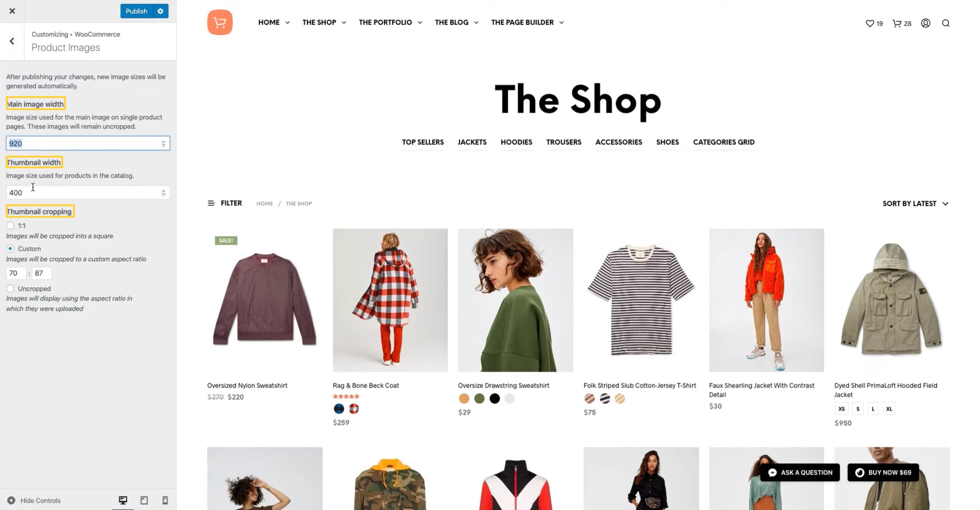Viewport: 980px width, 510px height.
Task: Click the search magnifier icon
Action: click(946, 23)
